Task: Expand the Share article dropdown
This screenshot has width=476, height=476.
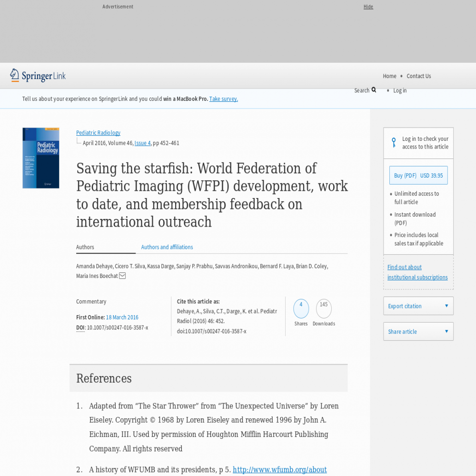Action: (x=418, y=331)
